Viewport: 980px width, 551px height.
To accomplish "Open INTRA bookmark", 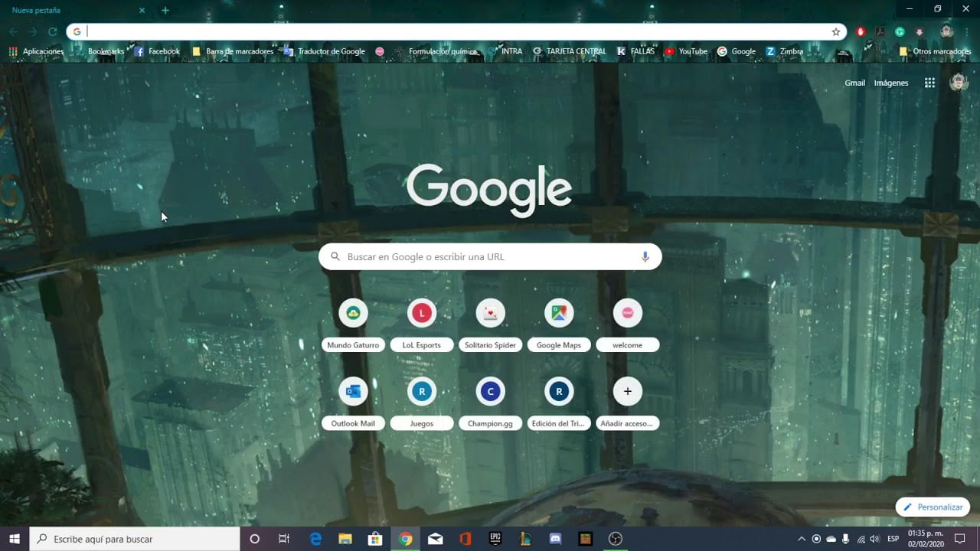I will pyautogui.click(x=505, y=51).
